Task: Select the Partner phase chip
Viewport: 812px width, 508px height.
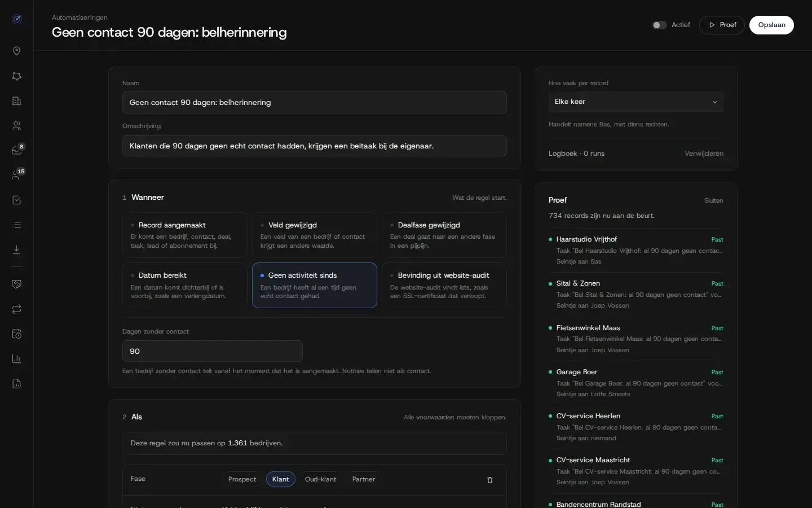Action: pos(364,479)
